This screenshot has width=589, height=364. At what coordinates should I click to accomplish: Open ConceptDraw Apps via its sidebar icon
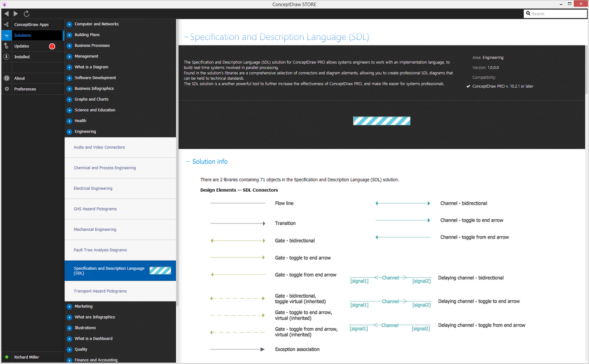tap(6, 24)
